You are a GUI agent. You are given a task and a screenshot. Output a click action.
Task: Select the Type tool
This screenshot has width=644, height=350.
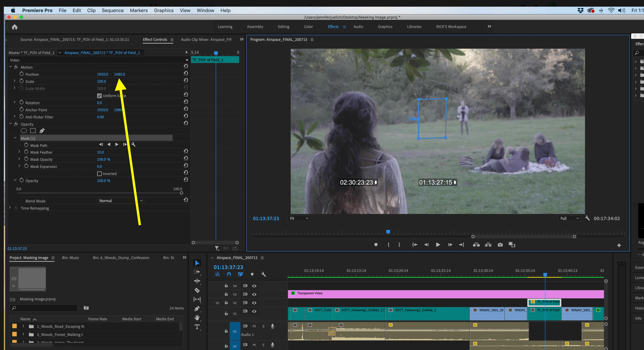[x=197, y=327]
